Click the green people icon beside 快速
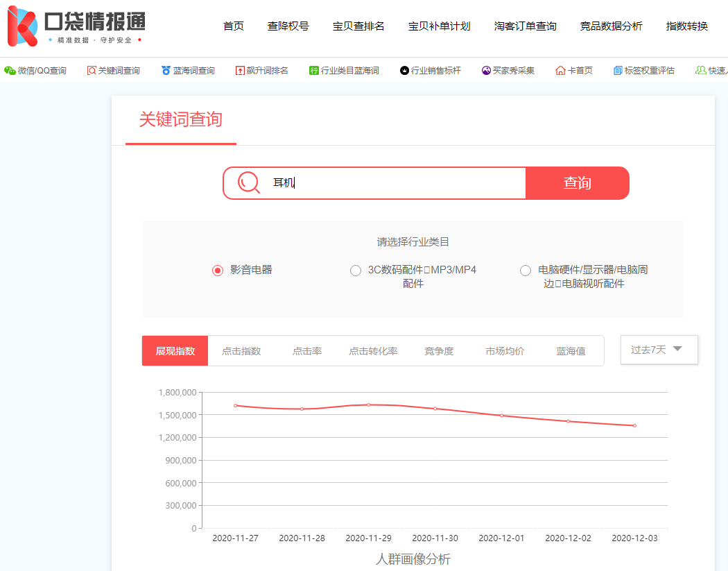The height and width of the screenshot is (571, 728). pyautogui.click(x=700, y=71)
